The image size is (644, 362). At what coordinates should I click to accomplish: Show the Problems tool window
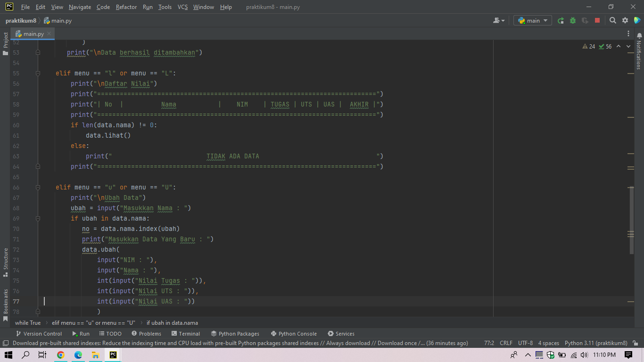click(x=146, y=334)
